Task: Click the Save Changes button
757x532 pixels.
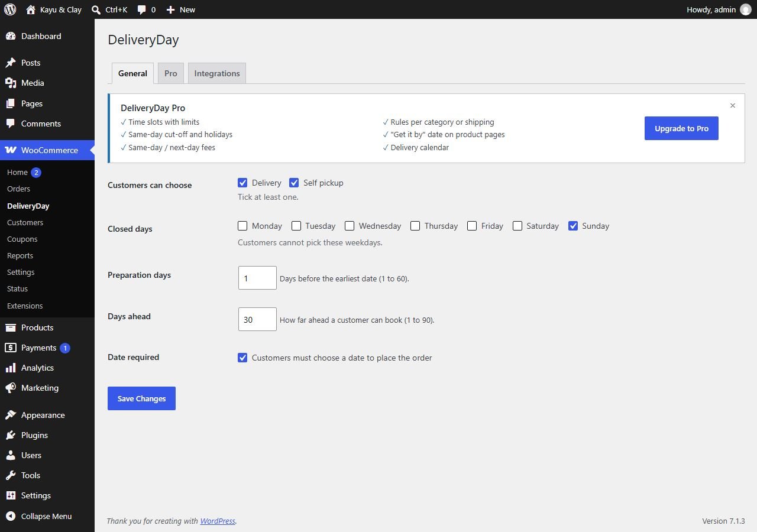Action: [x=141, y=398]
